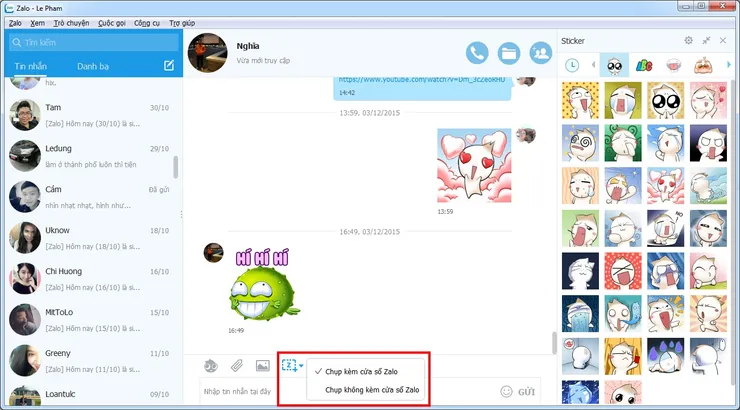
Task: Click the search magnifier icon
Action: 17,42
